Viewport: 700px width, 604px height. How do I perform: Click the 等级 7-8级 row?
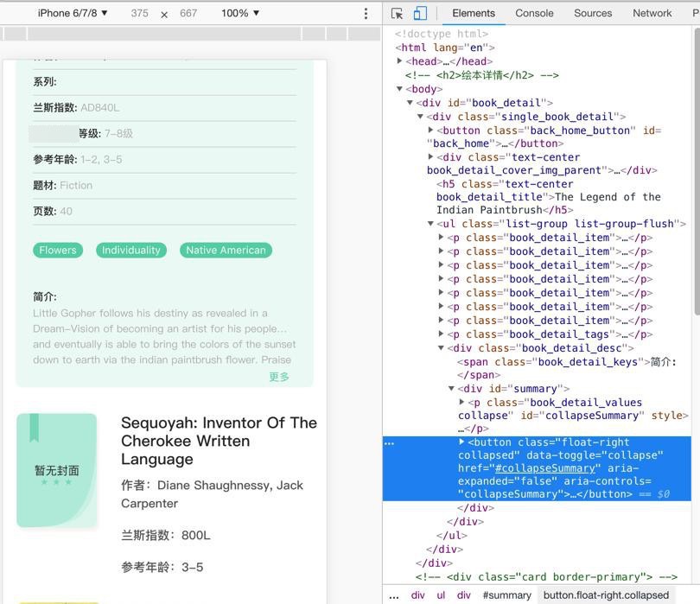click(x=164, y=133)
